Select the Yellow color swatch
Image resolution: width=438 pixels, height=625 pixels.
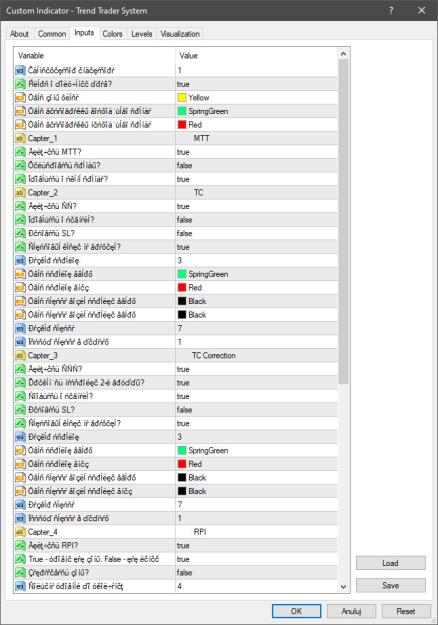pyautogui.click(x=182, y=97)
